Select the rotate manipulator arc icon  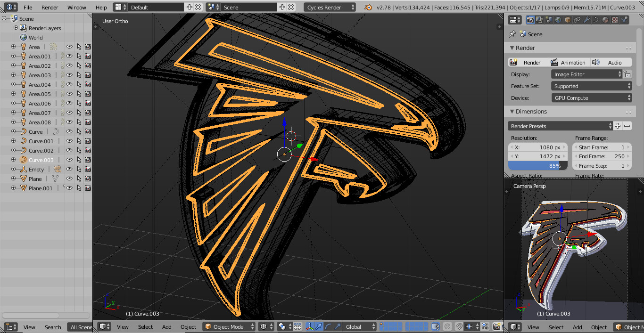(328, 326)
